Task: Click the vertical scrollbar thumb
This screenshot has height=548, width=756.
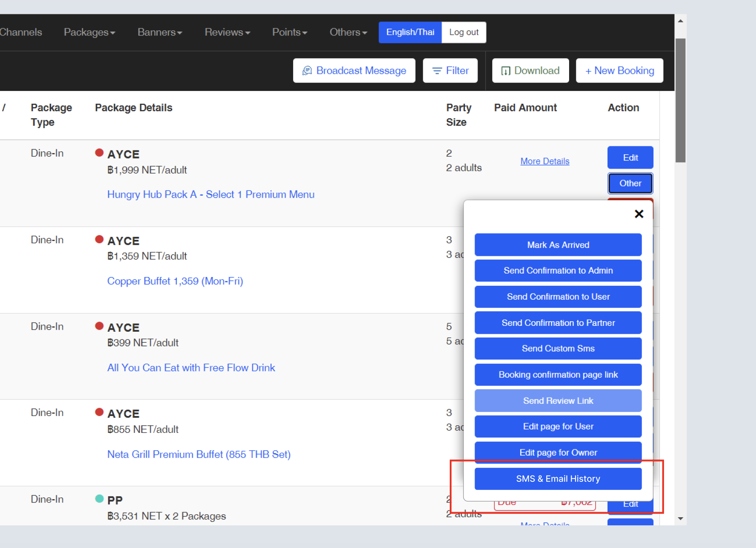Action: pos(680,100)
